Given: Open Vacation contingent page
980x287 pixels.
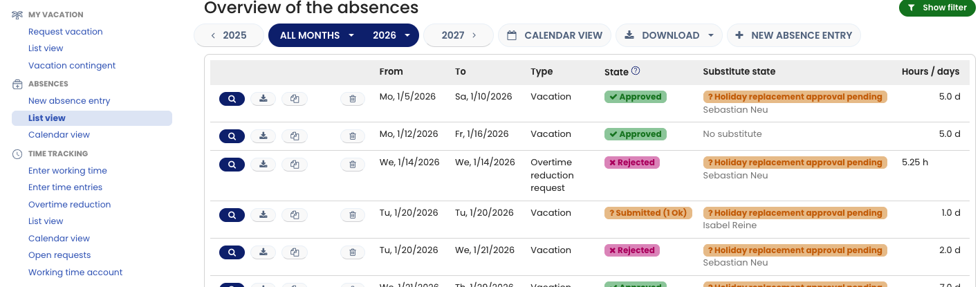Looking at the screenshot, I should coord(72,66).
